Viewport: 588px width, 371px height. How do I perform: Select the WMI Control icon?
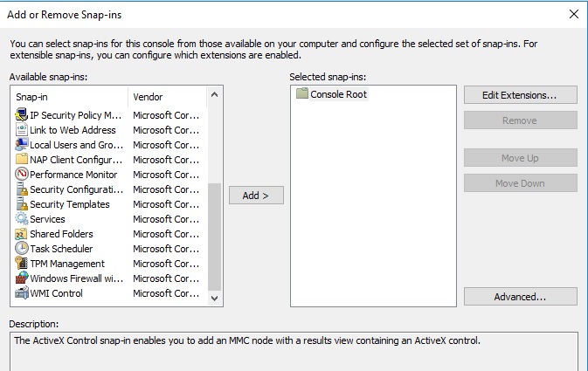pyautogui.click(x=22, y=293)
